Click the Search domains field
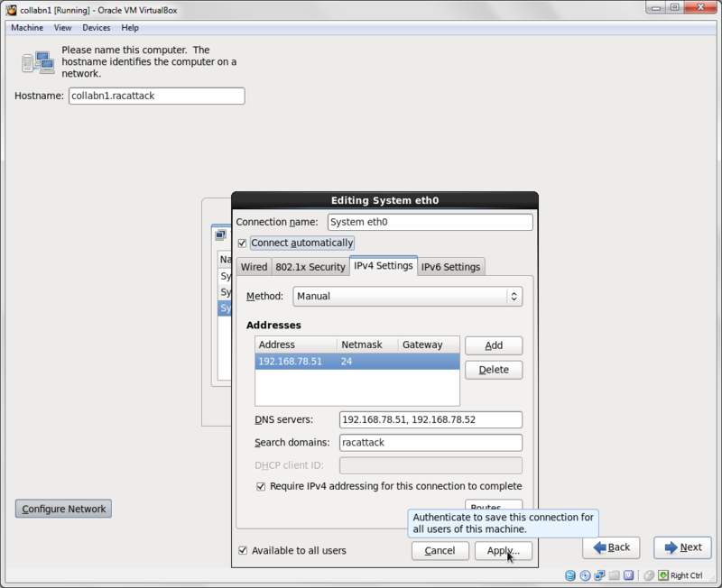The height and width of the screenshot is (588, 722). (430, 443)
